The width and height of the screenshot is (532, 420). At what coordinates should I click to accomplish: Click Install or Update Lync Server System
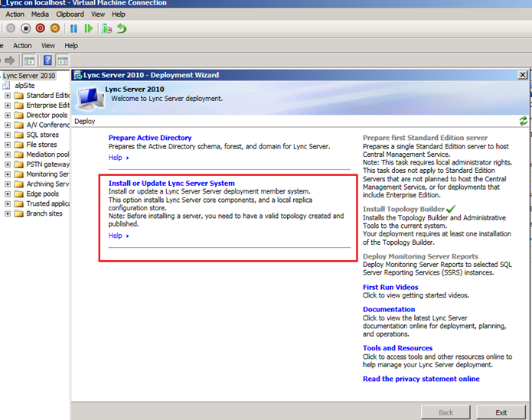(171, 183)
